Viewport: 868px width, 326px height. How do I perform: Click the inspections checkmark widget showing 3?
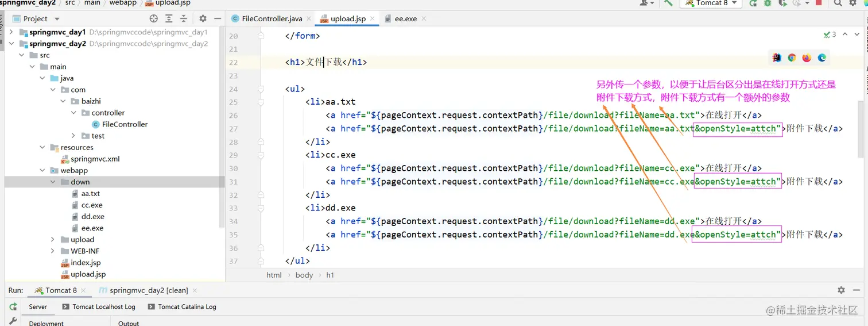click(x=830, y=34)
